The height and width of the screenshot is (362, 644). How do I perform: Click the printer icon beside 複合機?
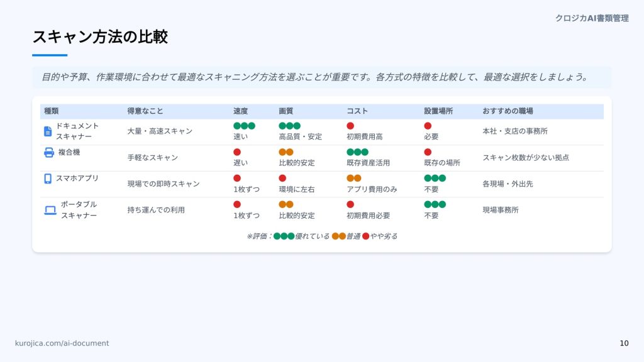pos(49,153)
